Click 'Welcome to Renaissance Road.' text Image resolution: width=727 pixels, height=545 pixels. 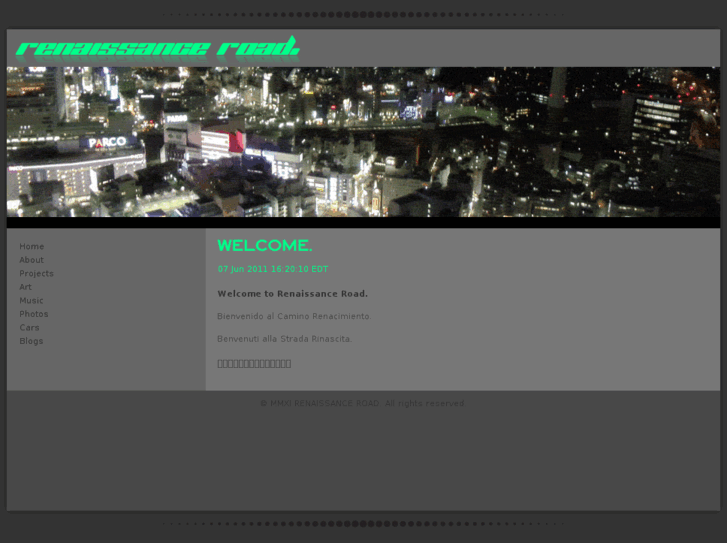[x=293, y=294]
